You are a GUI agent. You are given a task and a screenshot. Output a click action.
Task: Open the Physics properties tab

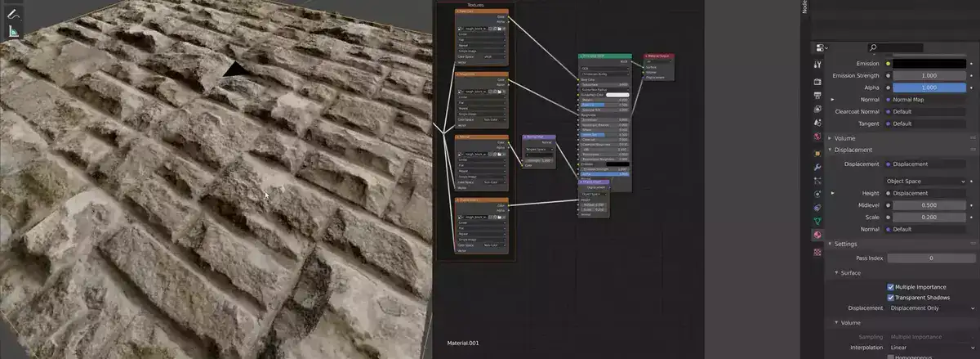coord(817,195)
